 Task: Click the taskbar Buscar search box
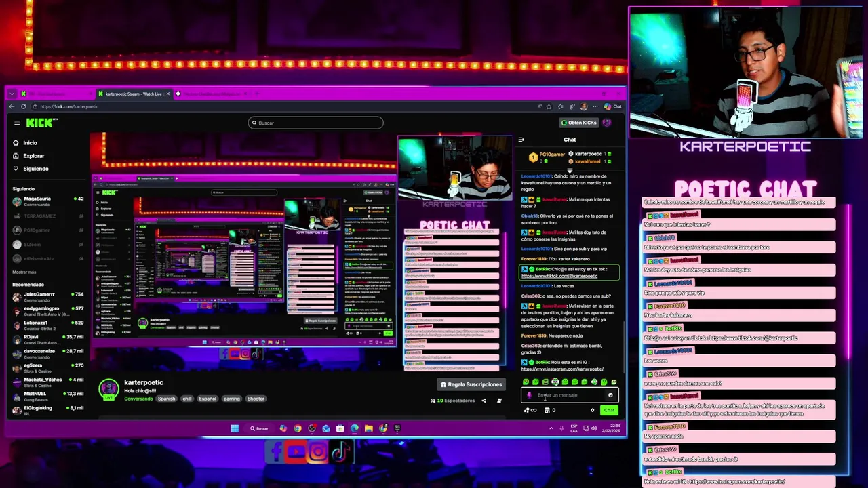259,428
